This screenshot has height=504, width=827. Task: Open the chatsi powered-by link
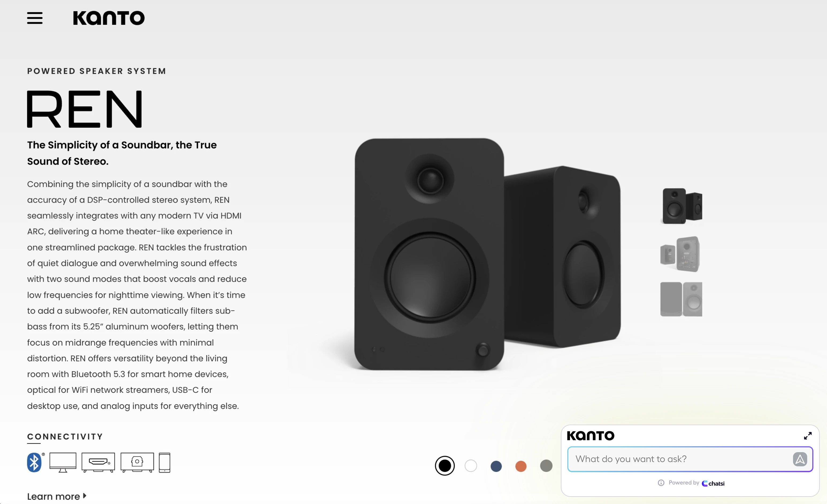[x=713, y=483]
